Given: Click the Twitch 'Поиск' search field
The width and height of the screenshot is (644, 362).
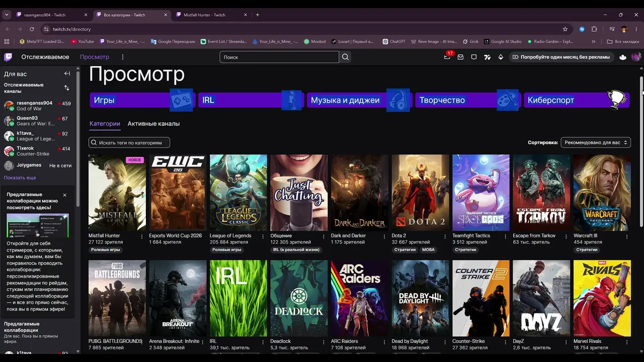Looking at the screenshot, I should click(279, 57).
